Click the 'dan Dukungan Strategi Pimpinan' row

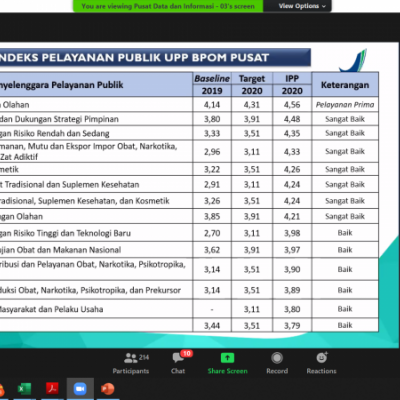pyautogui.click(x=96, y=119)
